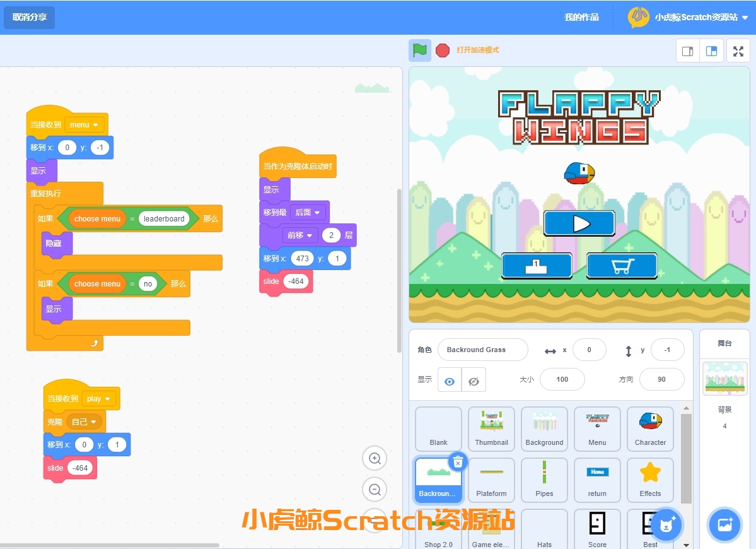Screen dimensions: 756x549
Task: Select the Character sprite
Action: (650, 428)
